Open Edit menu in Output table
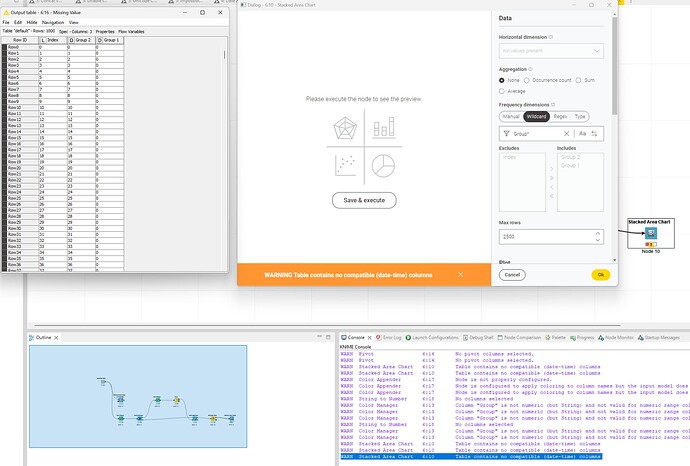 coord(18,22)
